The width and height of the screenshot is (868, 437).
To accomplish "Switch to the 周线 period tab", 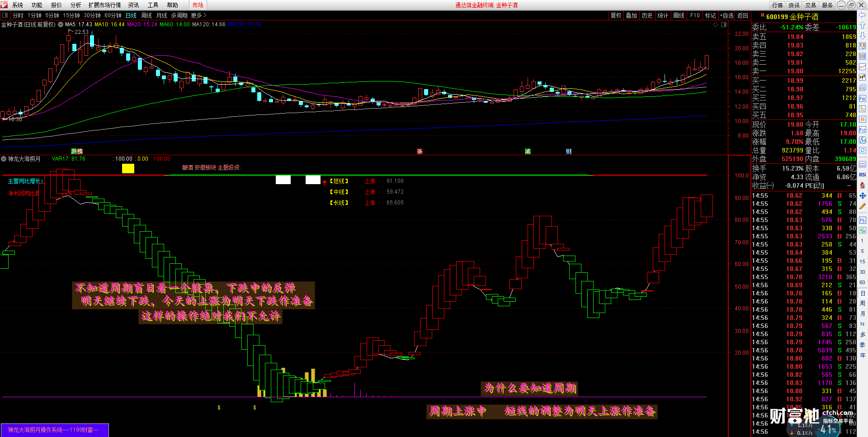I will [146, 15].
